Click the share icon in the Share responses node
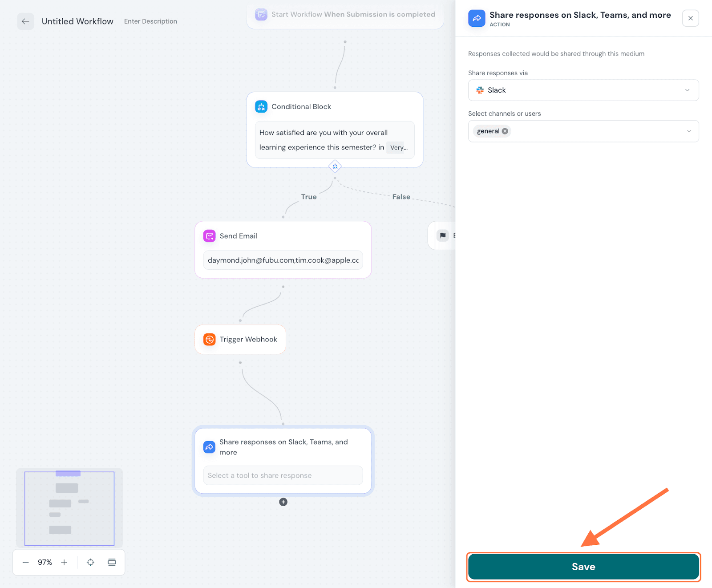The image size is (712, 588). tap(209, 447)
